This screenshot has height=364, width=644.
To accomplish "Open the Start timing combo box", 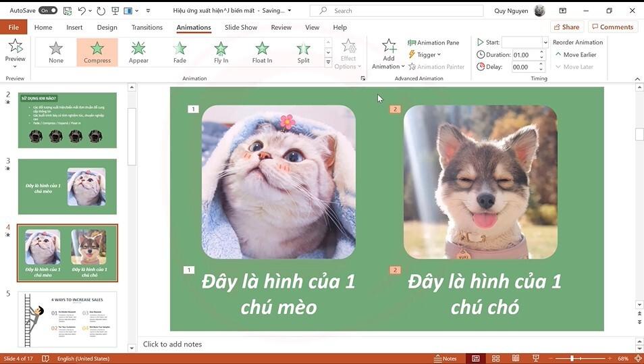I will [x=525, y=43].
